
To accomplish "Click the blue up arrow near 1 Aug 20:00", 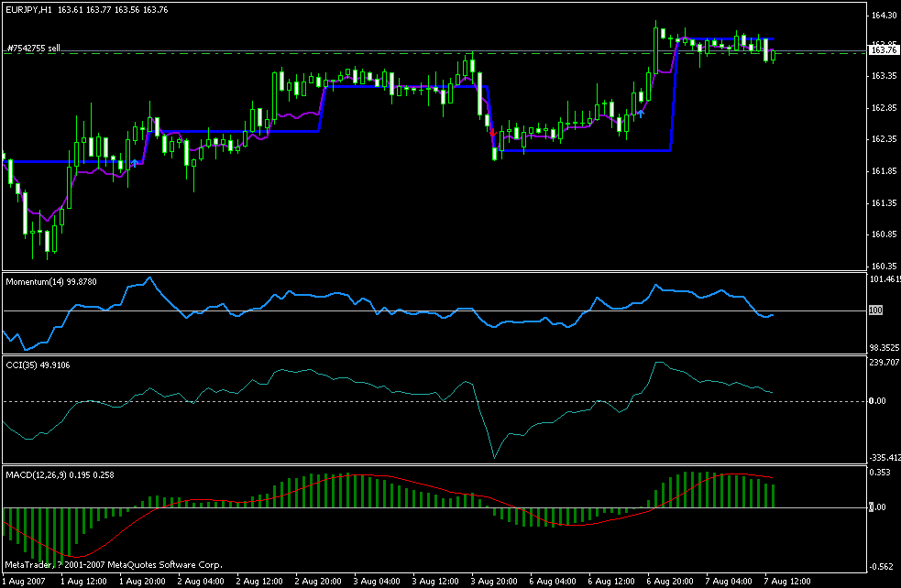I will coord(135,162).
